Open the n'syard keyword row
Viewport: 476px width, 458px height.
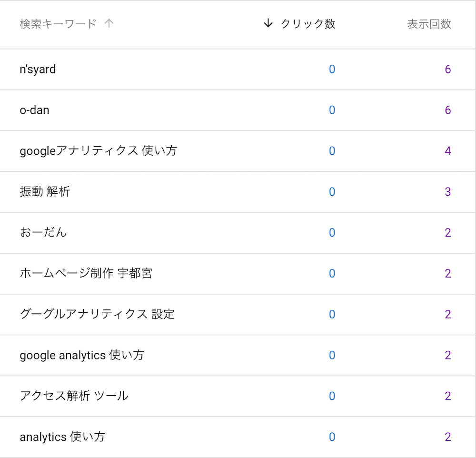pos(238,69)
